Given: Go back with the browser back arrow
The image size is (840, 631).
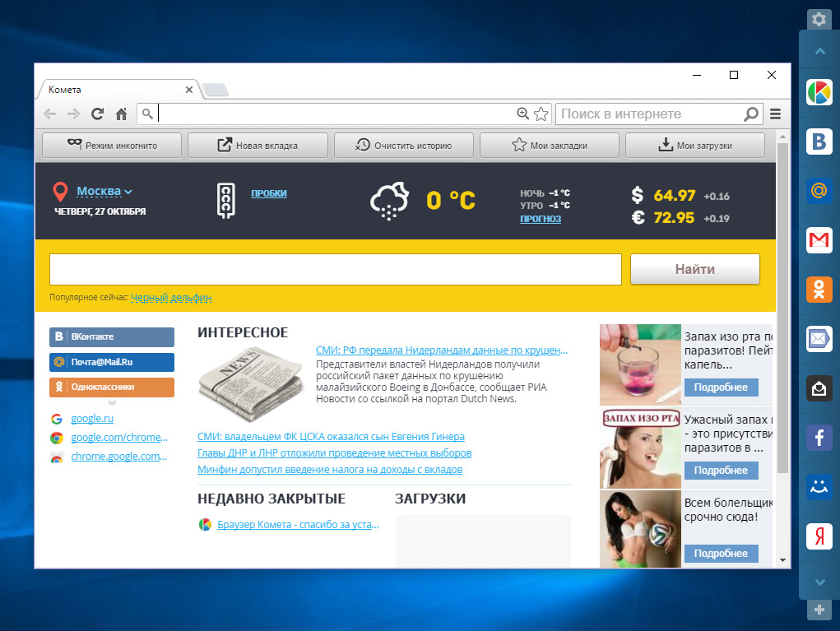Looking at the screenshot, I should [50, 114].
